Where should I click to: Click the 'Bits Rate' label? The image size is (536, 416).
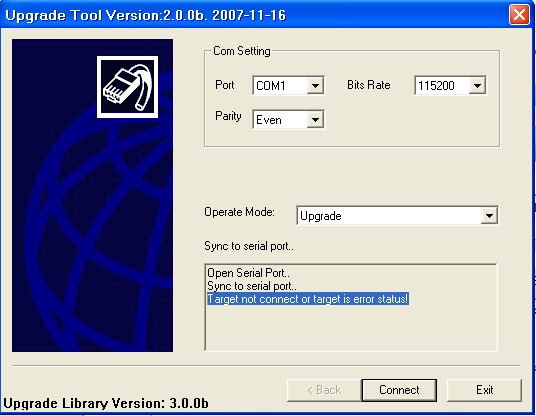pos(368,85)
